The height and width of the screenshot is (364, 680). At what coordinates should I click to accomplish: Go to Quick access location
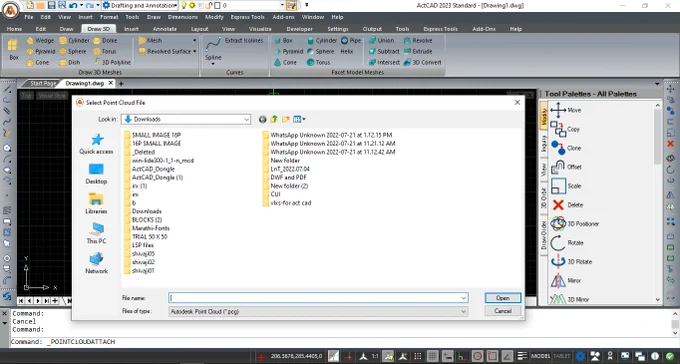[x=96, y=144]
